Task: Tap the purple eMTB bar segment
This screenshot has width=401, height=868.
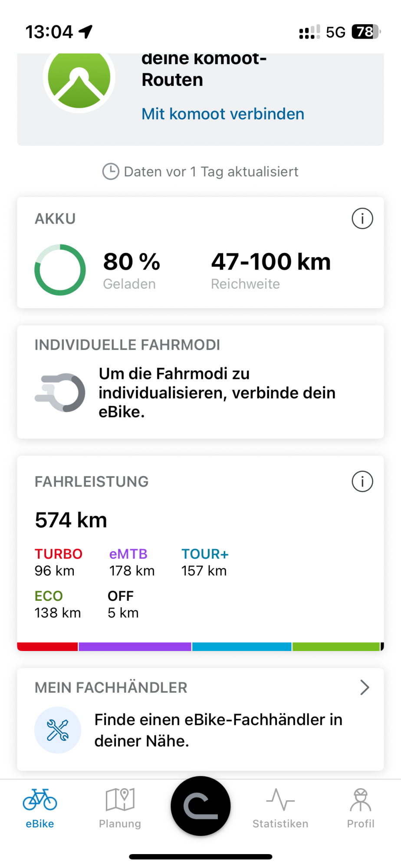Action: tap(135, 647)
